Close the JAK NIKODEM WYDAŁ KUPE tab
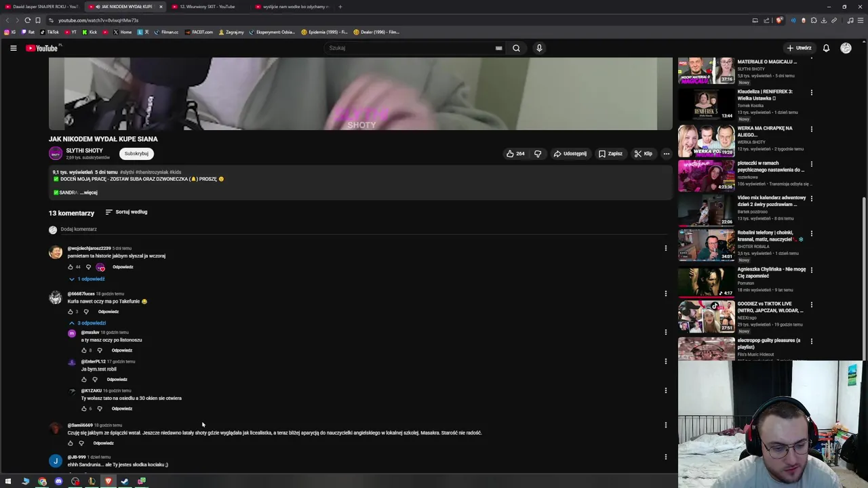The width and height of the screenshot is (868, 488). pyautogui.click(x=161, y=7)
